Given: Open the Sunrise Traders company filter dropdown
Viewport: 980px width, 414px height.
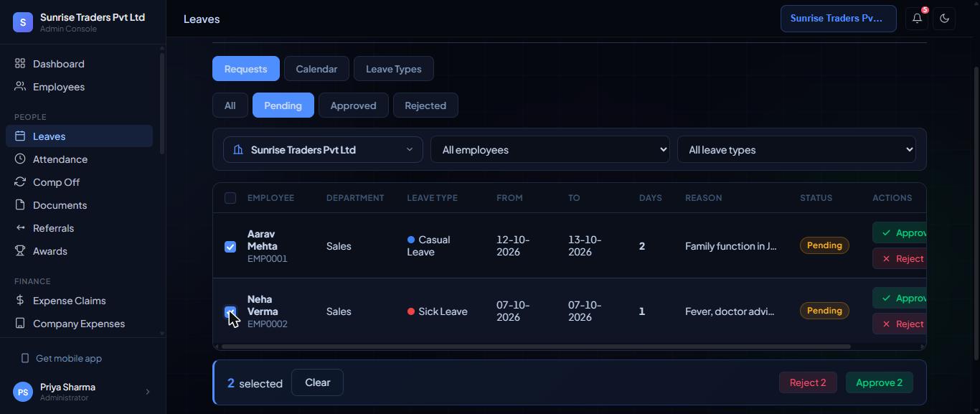Looking at the screenshot, I should click(323, 150).
